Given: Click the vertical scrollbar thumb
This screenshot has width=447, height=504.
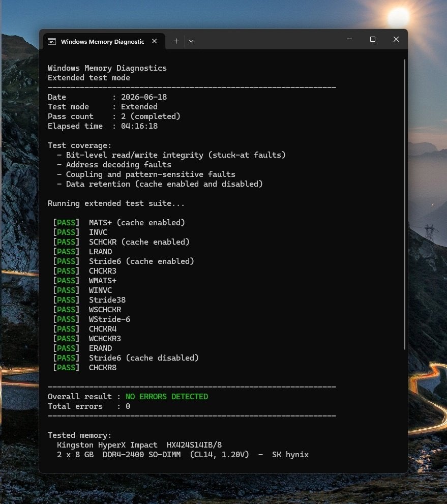Looking at the screenshot, I should pyautogui.click(x=405, y=204).
